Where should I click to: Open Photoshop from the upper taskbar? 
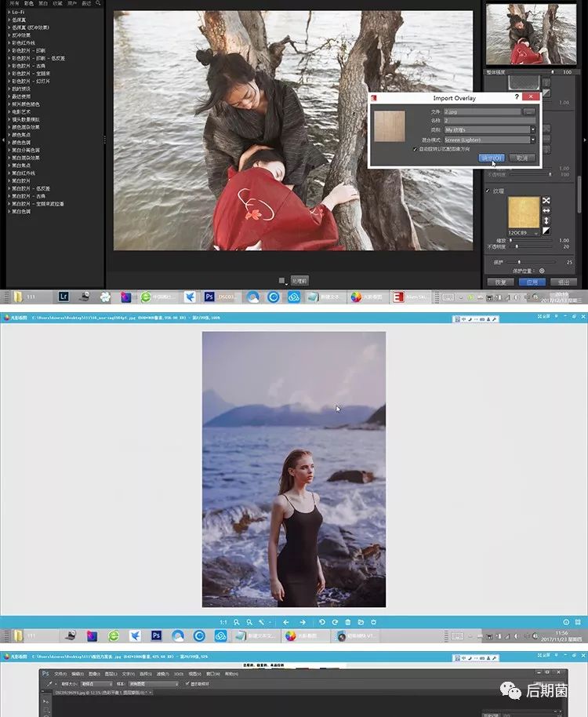pos(209,297)
